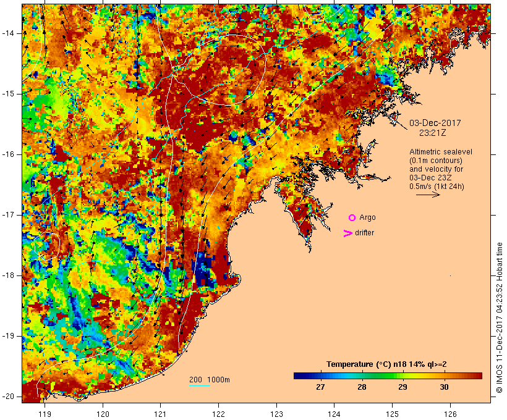
Task: Click the latitude axis label -14
Action: [x=8, y=33]
